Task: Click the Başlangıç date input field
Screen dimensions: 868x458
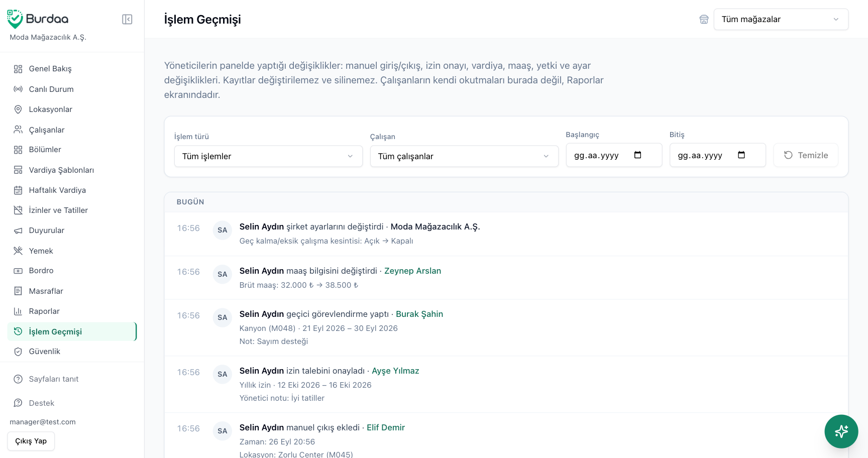Action: 614,155
